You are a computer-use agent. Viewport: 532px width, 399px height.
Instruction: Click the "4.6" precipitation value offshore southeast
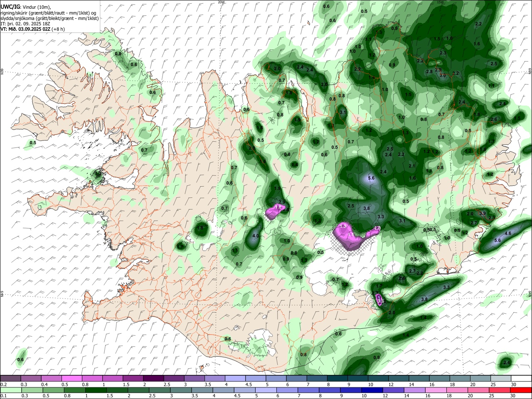tap(507, 234)
